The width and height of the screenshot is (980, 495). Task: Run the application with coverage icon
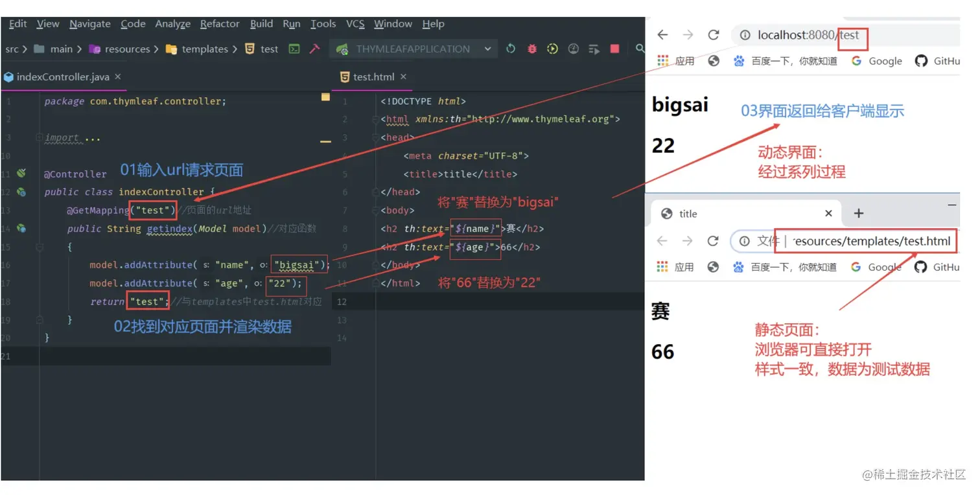(552, 49)
